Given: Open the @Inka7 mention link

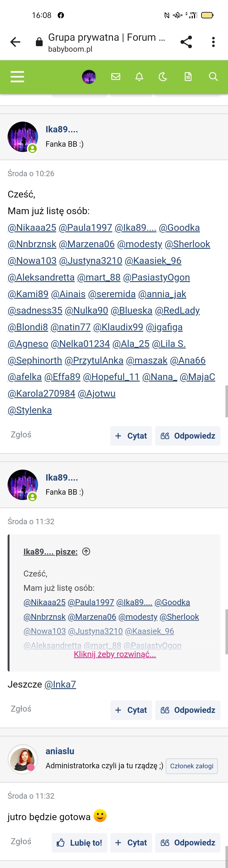Looking at the screenshot, I should [x=60, y=684].
